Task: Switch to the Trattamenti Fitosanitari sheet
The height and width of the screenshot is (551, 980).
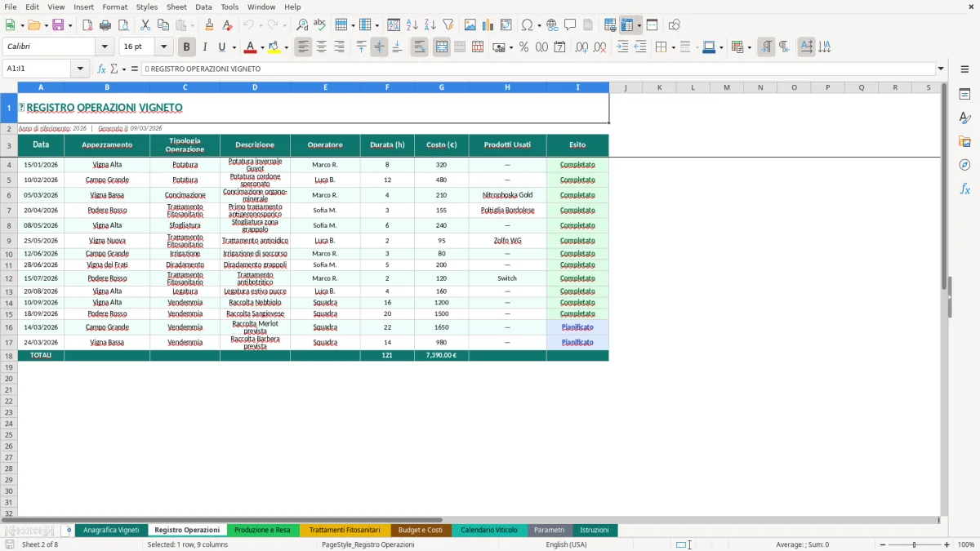Action: [x=345, y=530]
